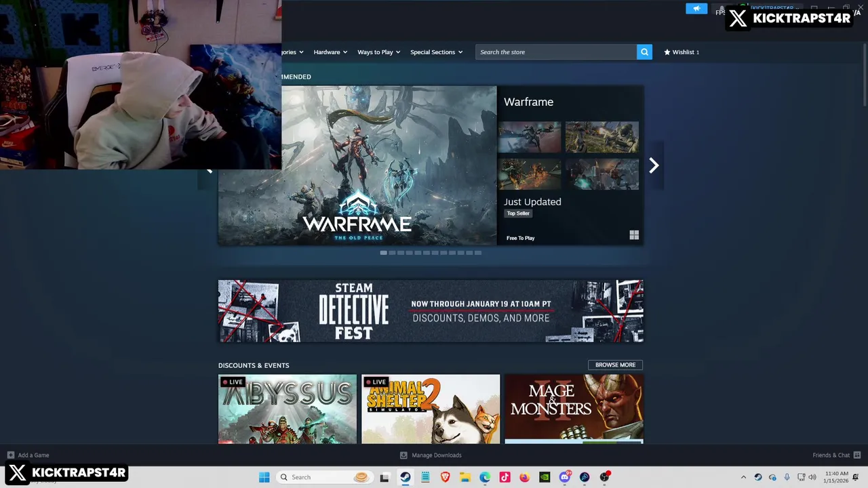
Task: Click the store page vertical scrollbar
Action: click(865, 75)
